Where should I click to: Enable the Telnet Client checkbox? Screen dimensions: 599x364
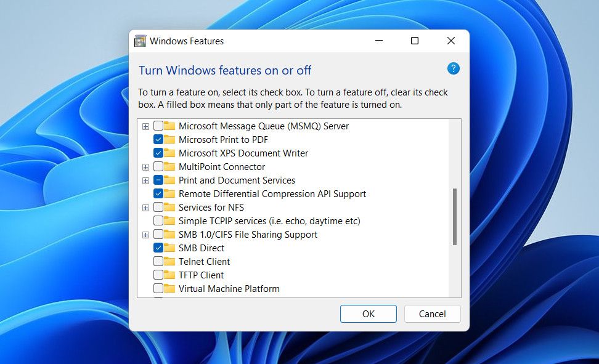tap(157, 261)
